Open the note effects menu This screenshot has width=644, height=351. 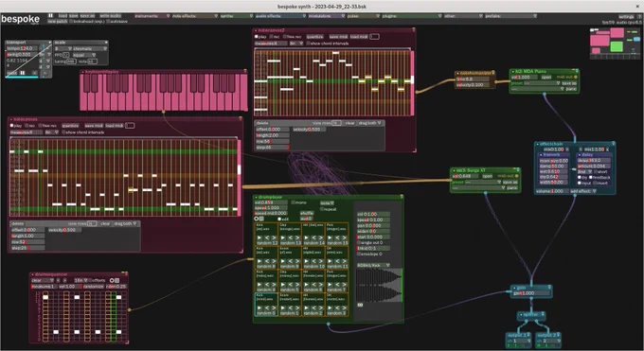pos(195,15)
